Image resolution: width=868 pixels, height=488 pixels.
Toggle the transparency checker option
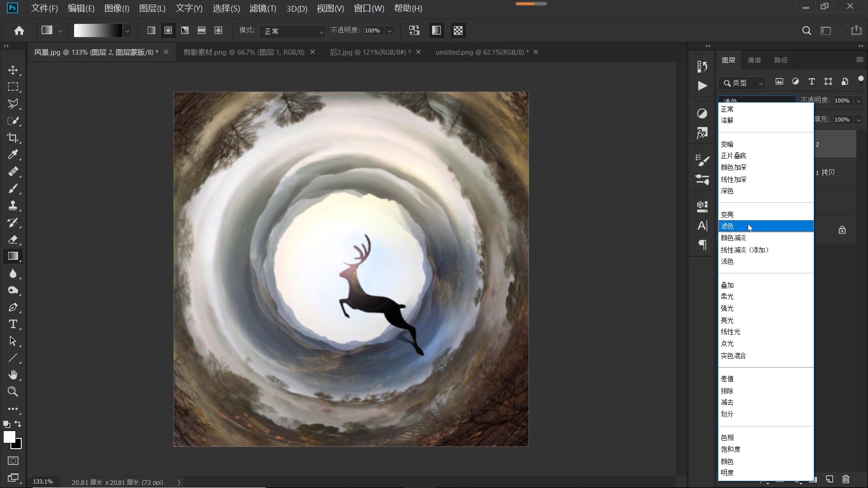pyautogui.click(x=458, y=30)
